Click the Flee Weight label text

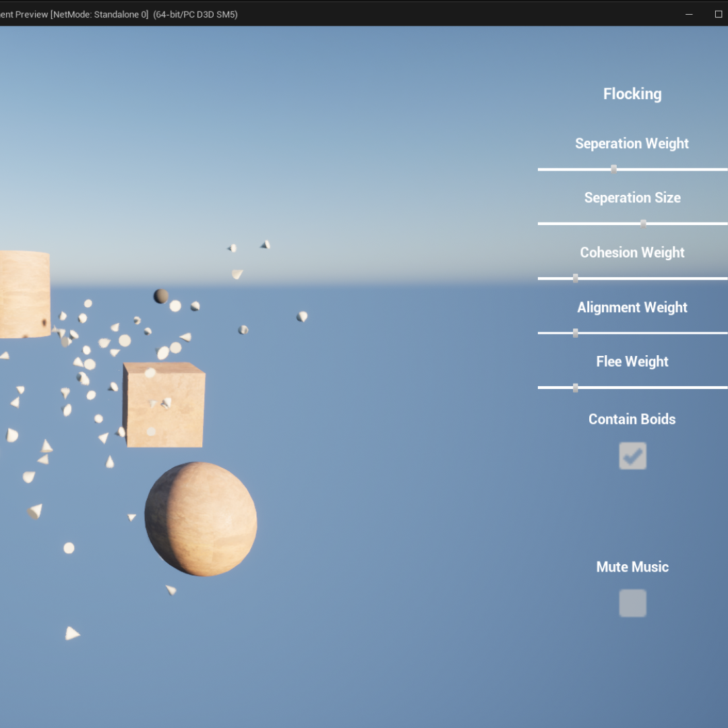632,362
